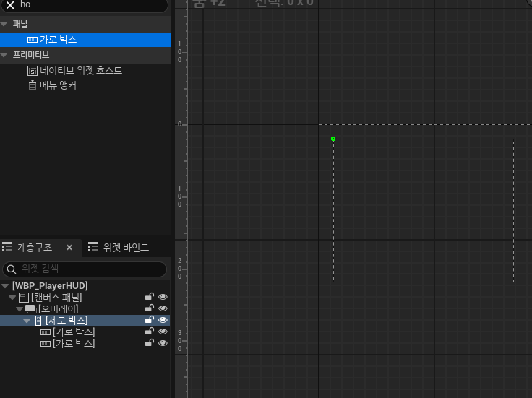This screenshot has height=398, width=532.
Task: Toggle lock on the 캔버스 패널 row
Action: 150,297
